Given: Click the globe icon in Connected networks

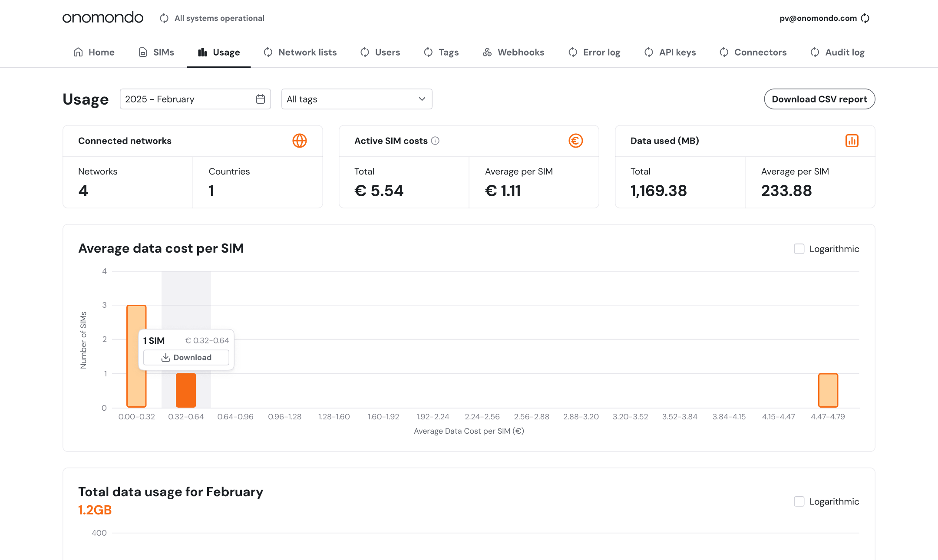Looking at the screenshot, I should [300, 141].
